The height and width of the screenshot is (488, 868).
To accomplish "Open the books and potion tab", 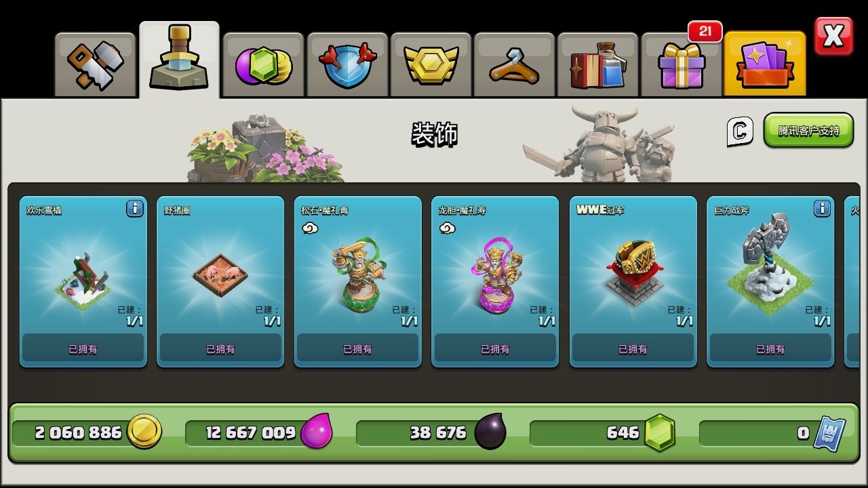I will coord(598,64).
